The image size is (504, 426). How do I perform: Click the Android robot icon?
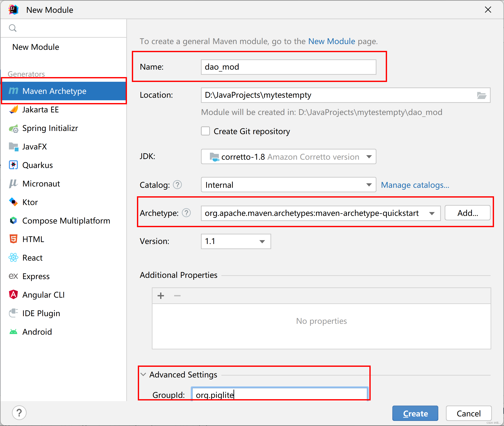click(14, 332)
